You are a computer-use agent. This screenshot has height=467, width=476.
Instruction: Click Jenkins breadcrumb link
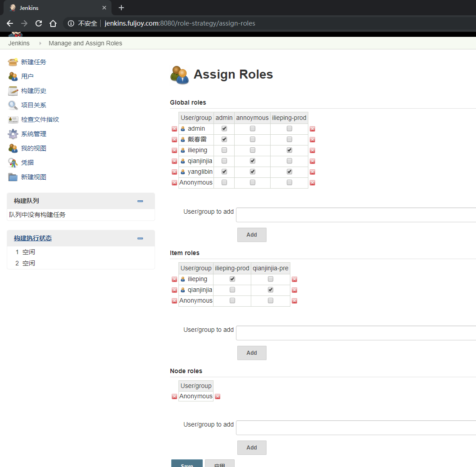pos(19,44)
